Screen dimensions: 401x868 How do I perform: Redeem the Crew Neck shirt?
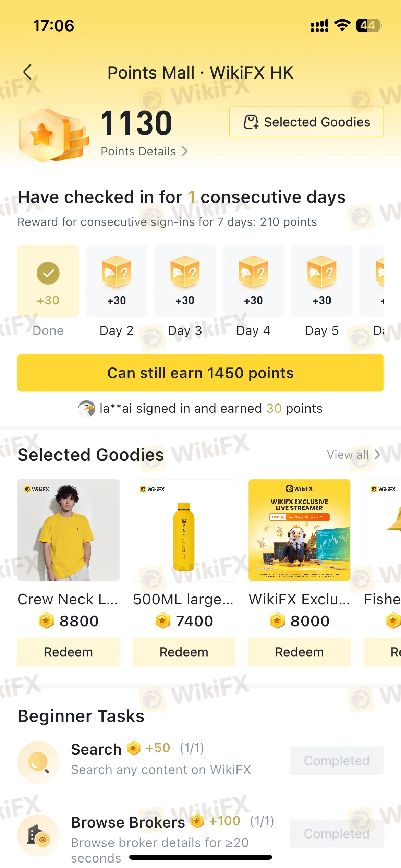pos(69,652)
